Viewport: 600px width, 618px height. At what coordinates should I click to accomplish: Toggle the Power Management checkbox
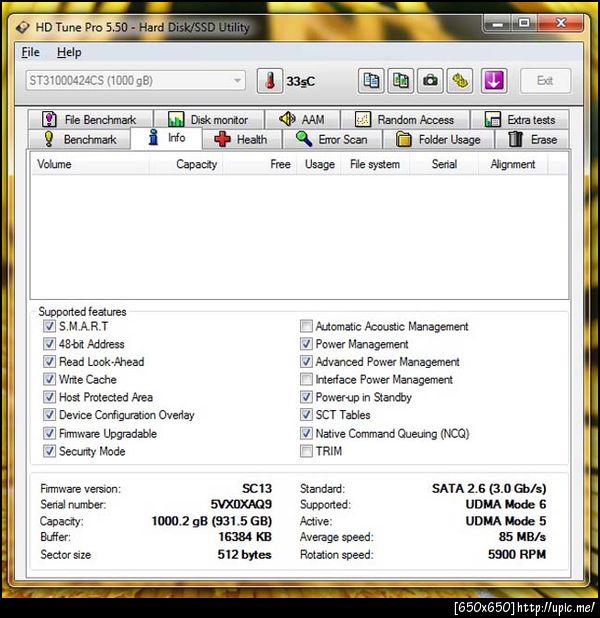[306, 344]
